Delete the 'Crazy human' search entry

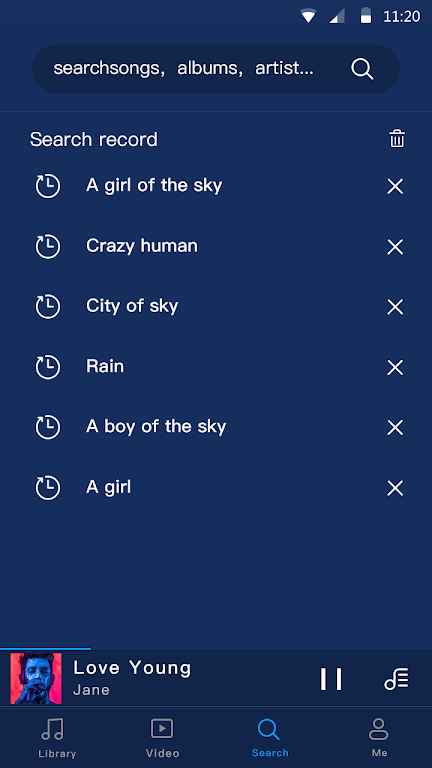pyautogui.click(x=395, y=247)
